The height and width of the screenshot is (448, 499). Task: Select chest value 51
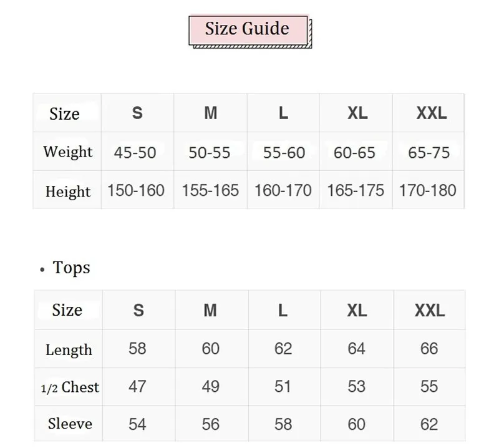click(x=283, y=387)
